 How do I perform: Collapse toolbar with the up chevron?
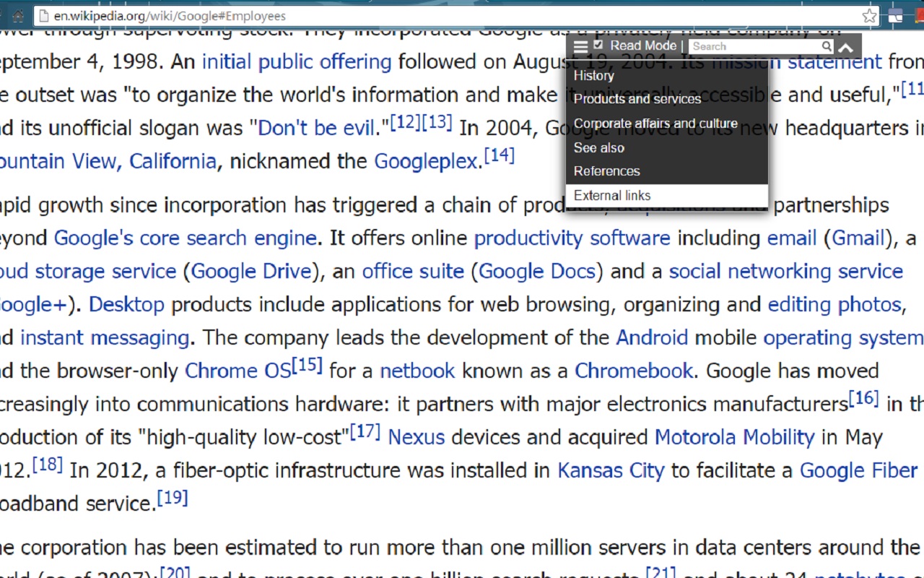[x=846, y=48]
